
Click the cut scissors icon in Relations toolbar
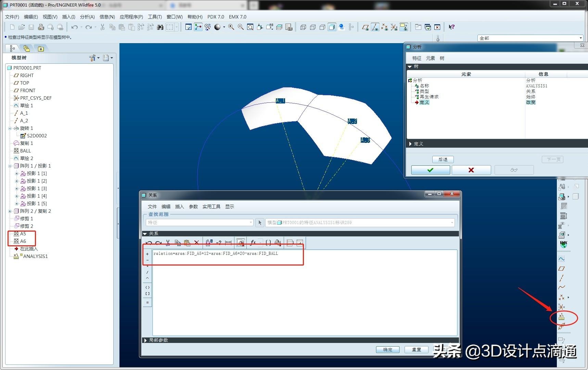(x=168, y=243)
